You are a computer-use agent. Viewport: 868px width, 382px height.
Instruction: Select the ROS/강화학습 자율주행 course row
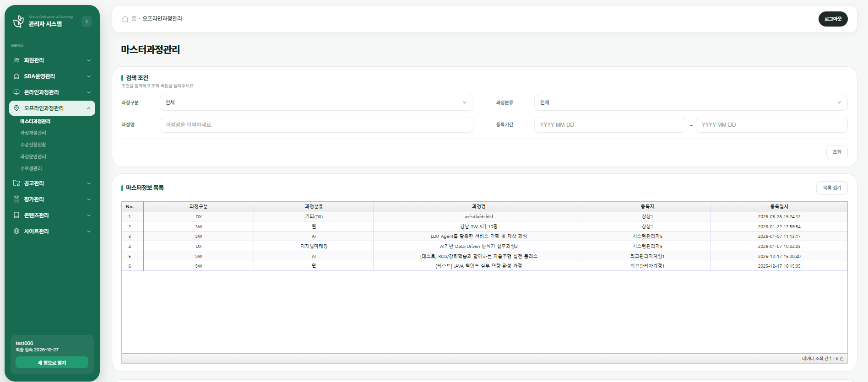484,256
